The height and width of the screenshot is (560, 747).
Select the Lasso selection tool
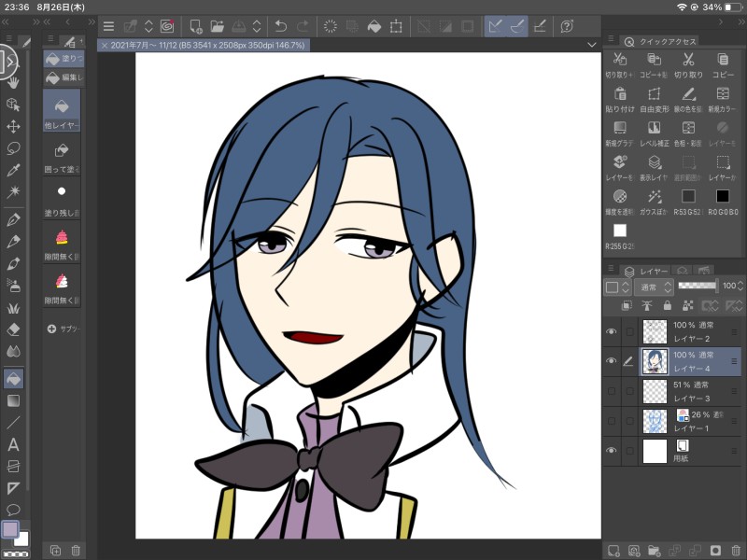click(13, 148)
